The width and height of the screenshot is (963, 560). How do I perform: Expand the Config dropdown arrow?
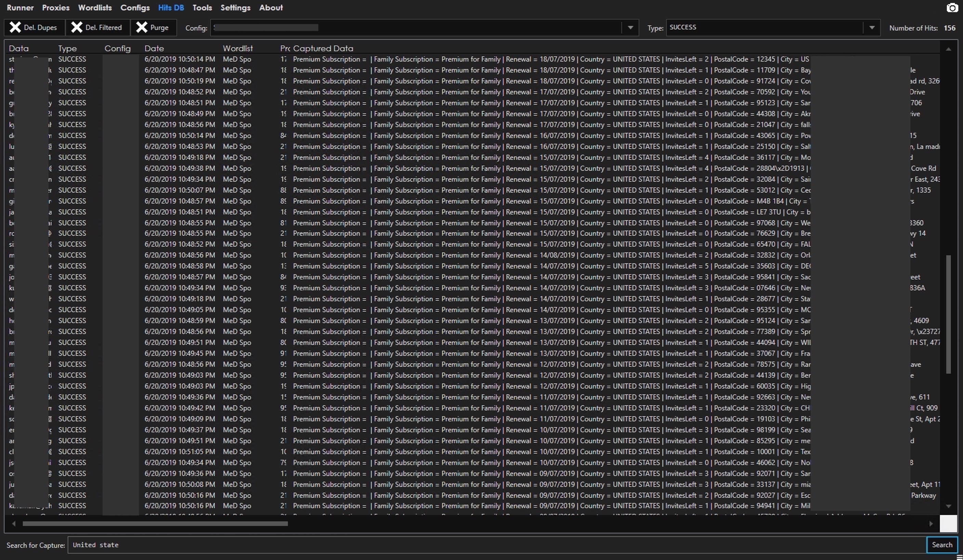630,27
